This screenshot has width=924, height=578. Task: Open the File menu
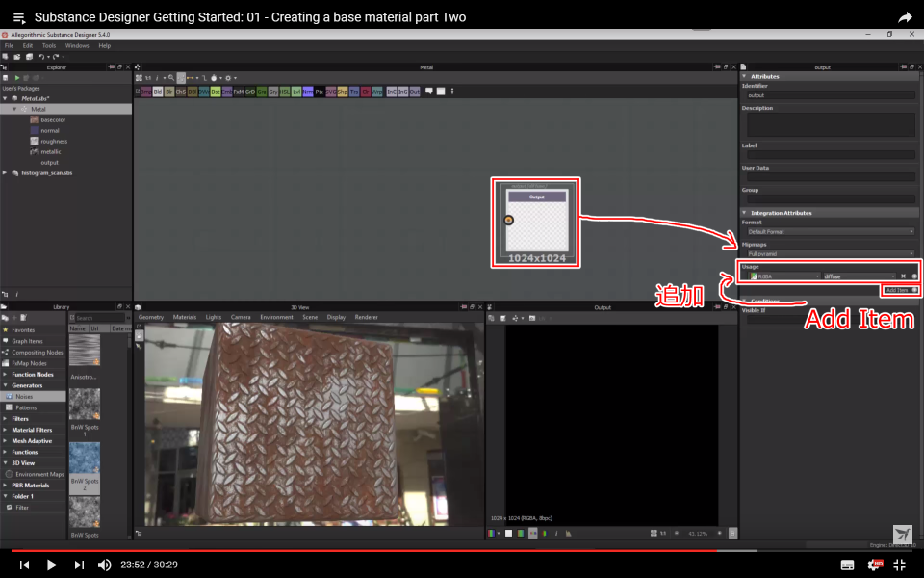pos(10,45)
